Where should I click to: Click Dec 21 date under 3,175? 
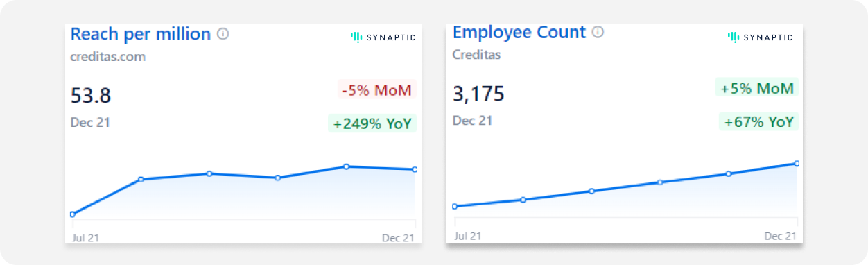coord(473,121)
